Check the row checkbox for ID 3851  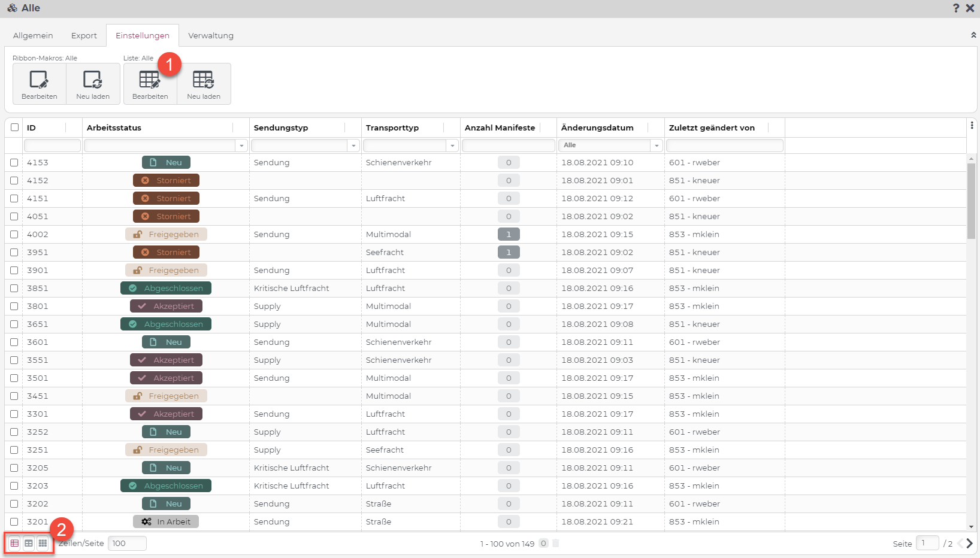click(x=14, y=288)
